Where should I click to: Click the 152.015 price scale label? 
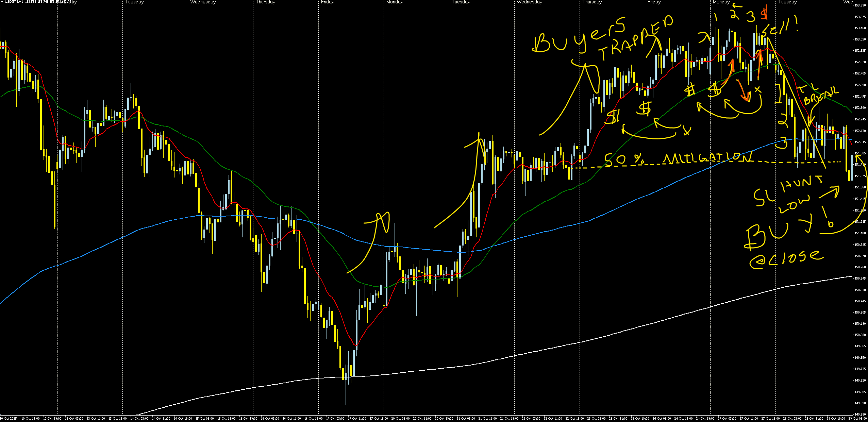[860, 142]
